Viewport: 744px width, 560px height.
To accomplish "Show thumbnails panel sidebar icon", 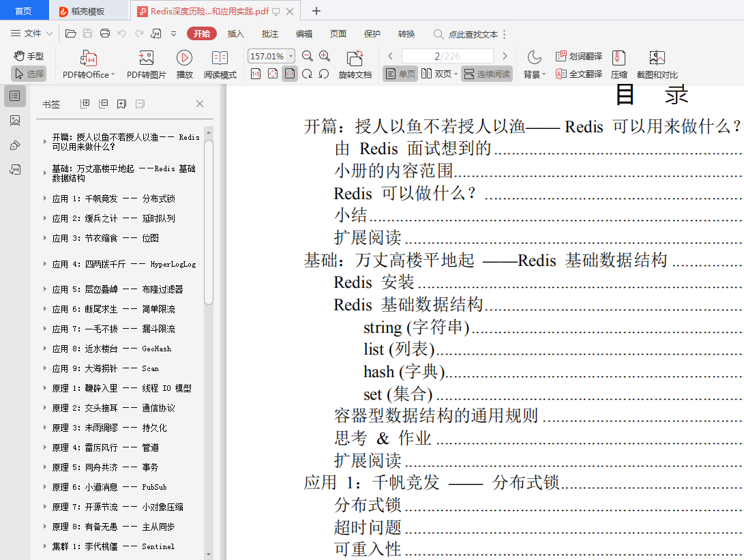I will tap(15, 121).
